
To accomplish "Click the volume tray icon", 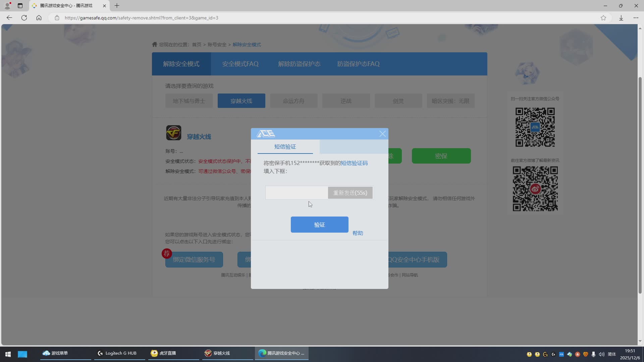I will [x=601, y=354].
